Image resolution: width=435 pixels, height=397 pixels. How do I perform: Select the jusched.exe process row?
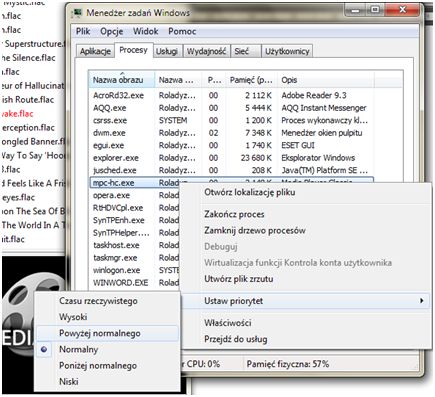coord(231,171)
